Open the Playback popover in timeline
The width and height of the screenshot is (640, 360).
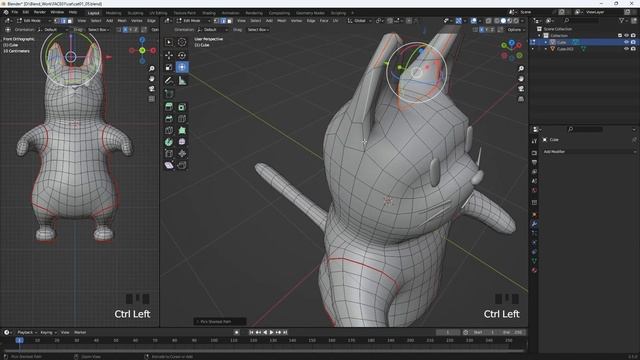[27, 332]
